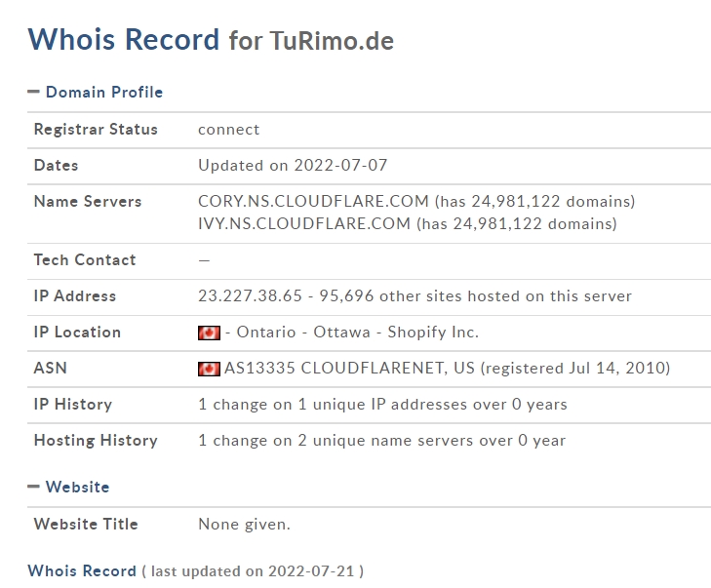711x588 pixels.
Task: Click the 'IP Location' row label
Action: (x=78, y=332)
